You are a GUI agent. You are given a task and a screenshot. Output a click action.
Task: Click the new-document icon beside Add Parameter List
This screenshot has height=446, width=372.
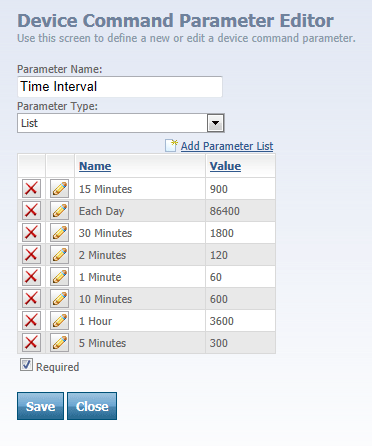(171, 146)
